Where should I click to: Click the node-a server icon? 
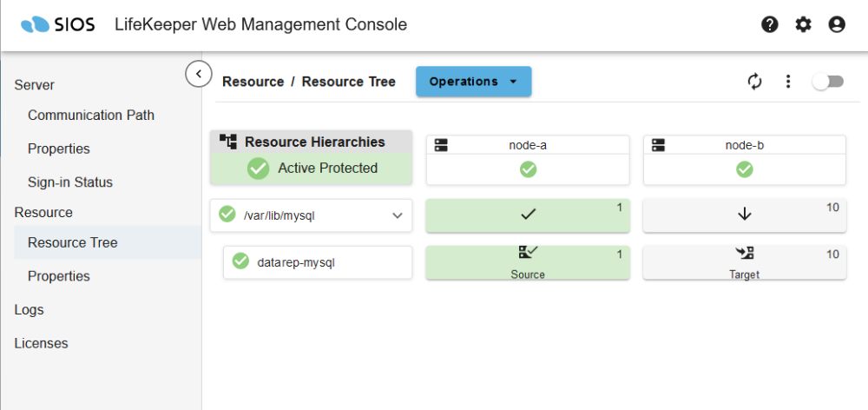tap(440, 145)
